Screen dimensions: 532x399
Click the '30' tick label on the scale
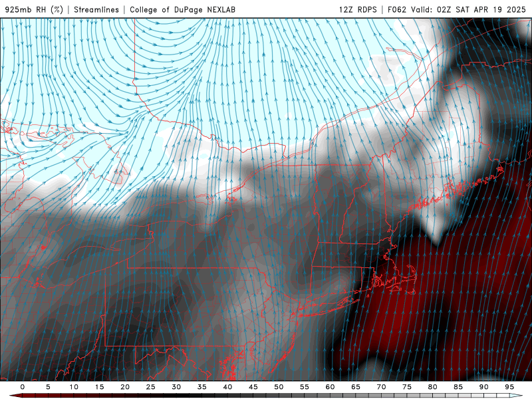point(176,387)
